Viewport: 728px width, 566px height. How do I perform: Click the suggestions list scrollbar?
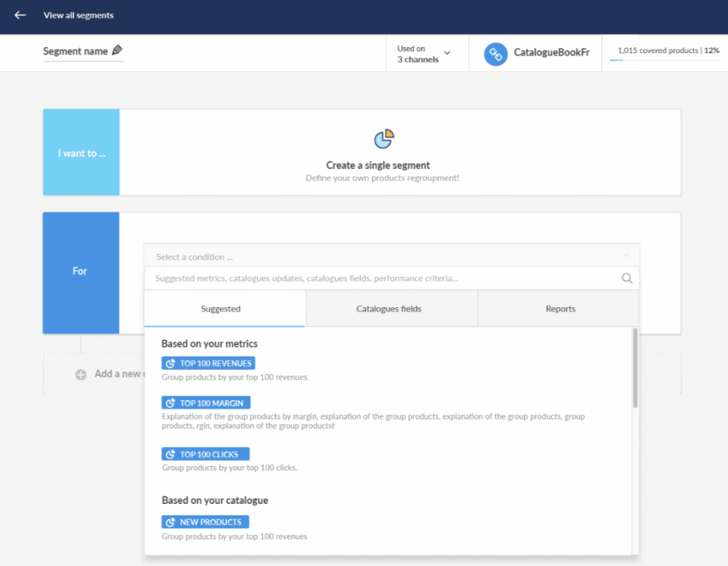(634, 368)
